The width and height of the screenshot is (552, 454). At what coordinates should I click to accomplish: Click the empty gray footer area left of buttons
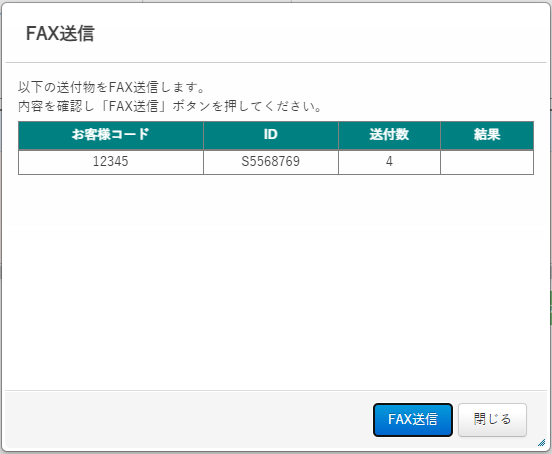click(189, 420)
